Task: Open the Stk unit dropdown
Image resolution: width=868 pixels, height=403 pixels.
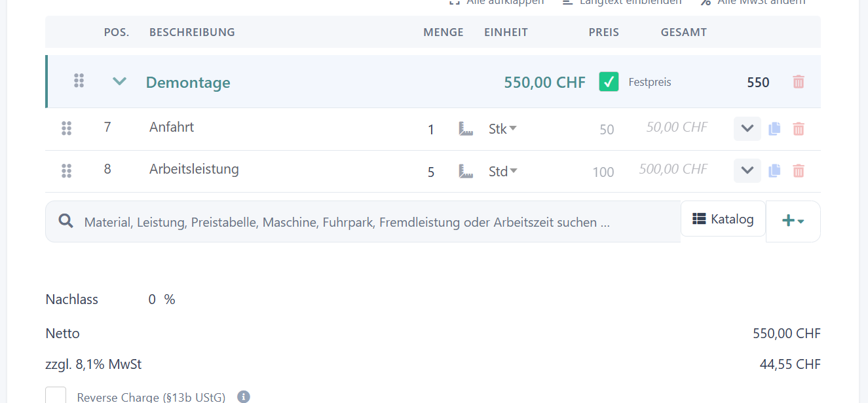Action: pyautogui.click(x=502, y=129)
